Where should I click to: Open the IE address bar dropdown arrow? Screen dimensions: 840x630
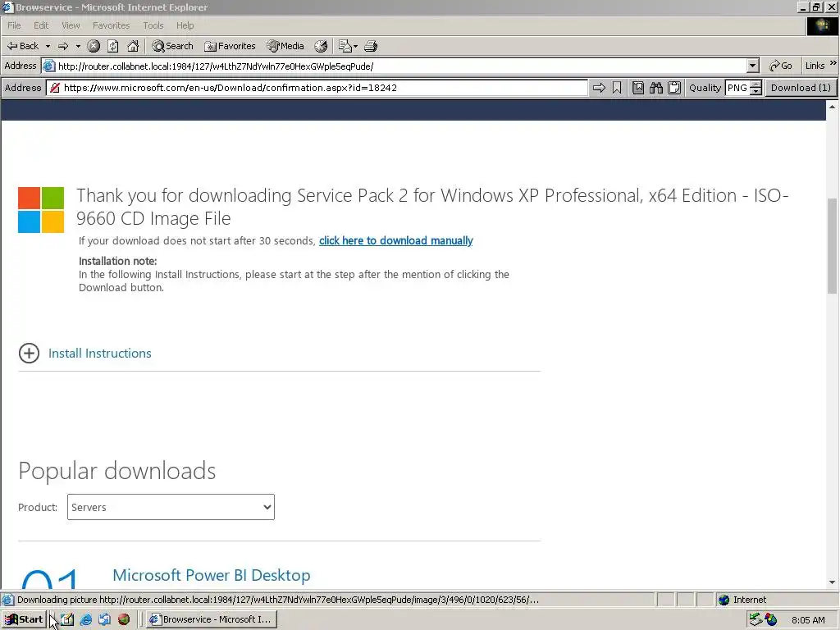[753, 66]
